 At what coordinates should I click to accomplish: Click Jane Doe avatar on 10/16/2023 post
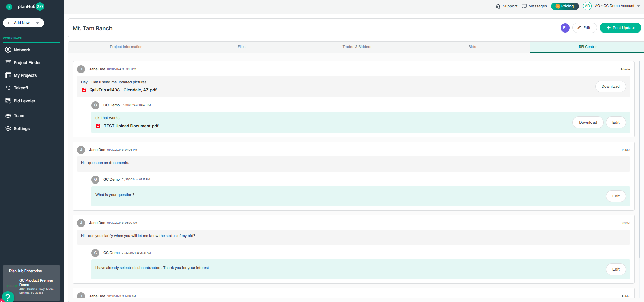click(x=81, y=296)
